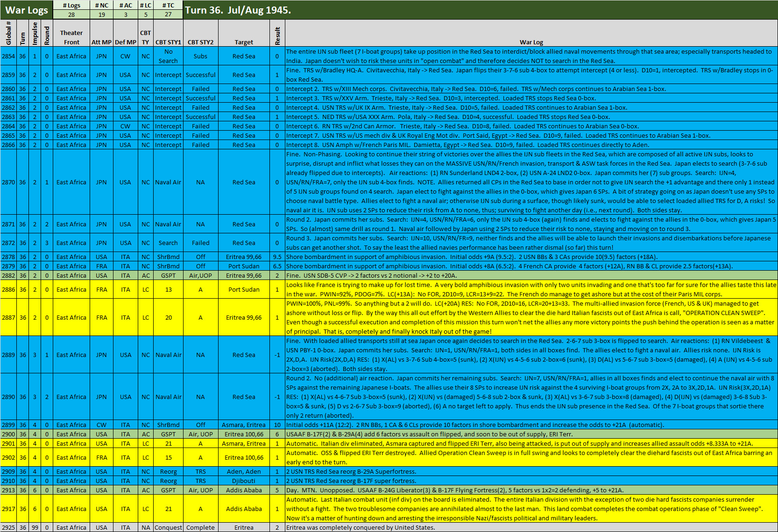
Task: Click the # Logs count value 28
Action: tap(71, 14)
